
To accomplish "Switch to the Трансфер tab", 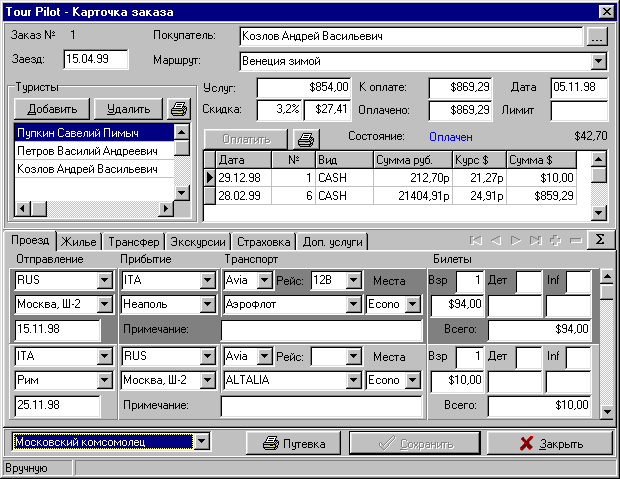I will coord(134,242).
